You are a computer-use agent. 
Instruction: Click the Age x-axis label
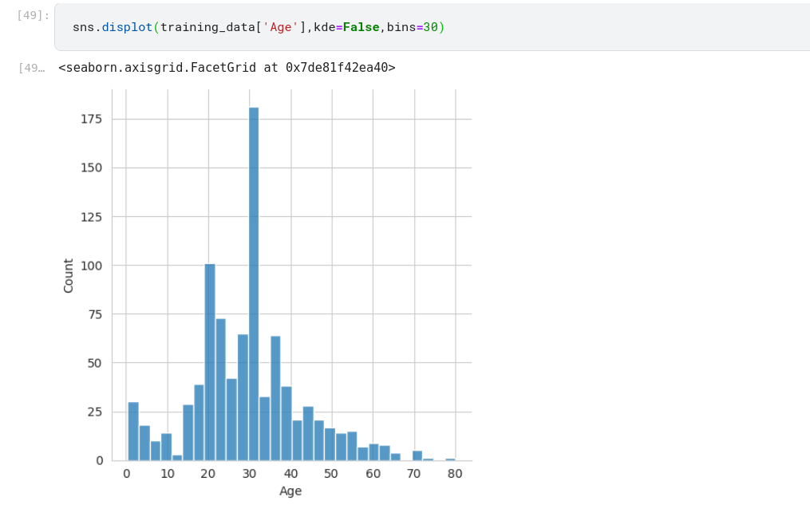[x=290, y=491]
